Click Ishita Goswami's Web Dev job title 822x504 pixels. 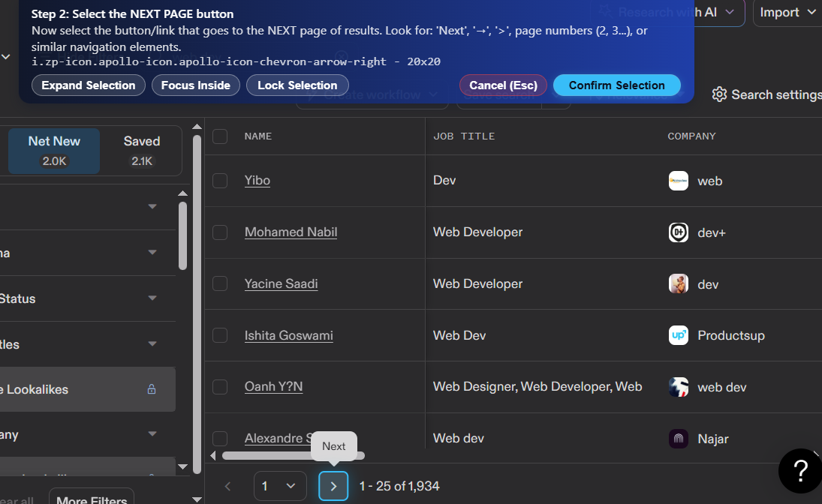point(459,335)
